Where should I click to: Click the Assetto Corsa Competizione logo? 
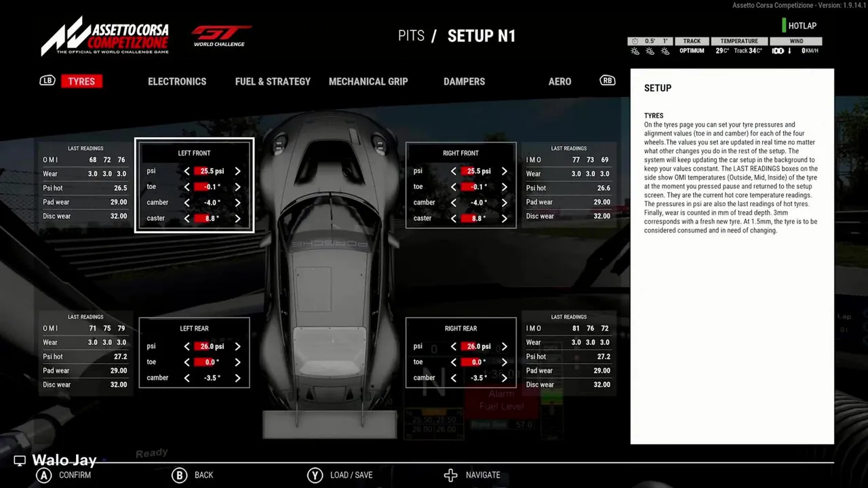point(104,36)
